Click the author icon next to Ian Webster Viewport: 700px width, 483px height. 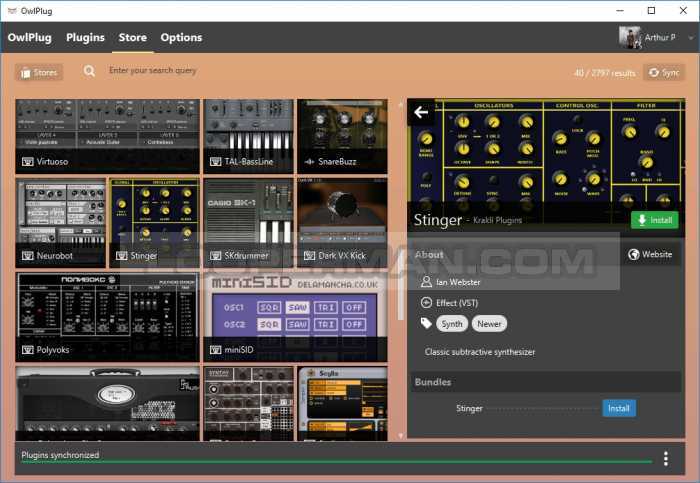(426, 282)
